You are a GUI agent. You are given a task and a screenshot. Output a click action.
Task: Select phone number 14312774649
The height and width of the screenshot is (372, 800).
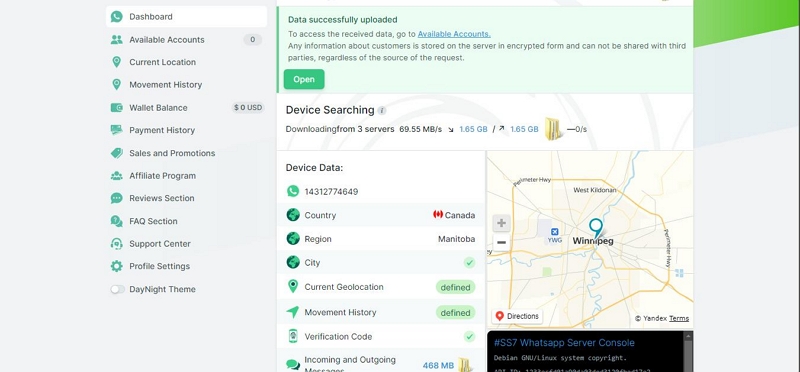pos(331,192)
